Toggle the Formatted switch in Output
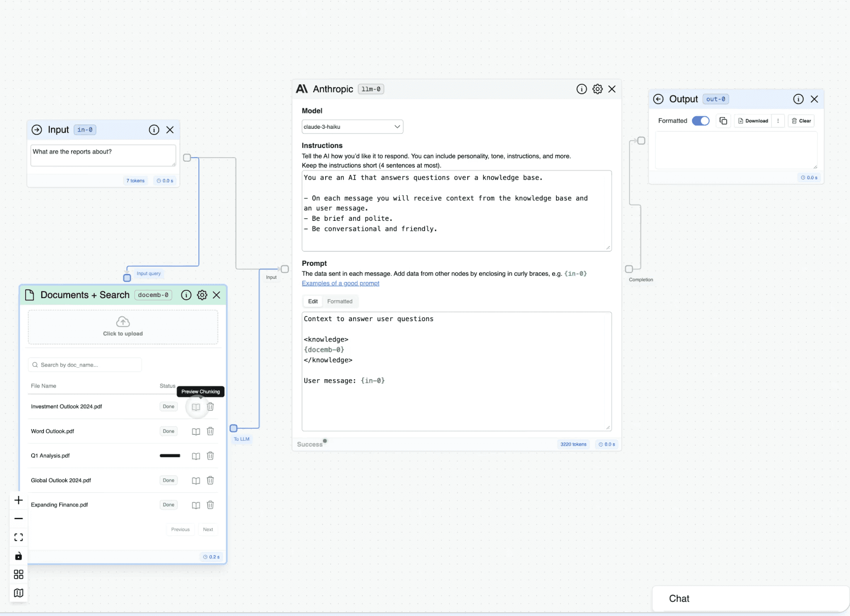The height and width of the screenshot is (616, 850). (x=701, y=121)
